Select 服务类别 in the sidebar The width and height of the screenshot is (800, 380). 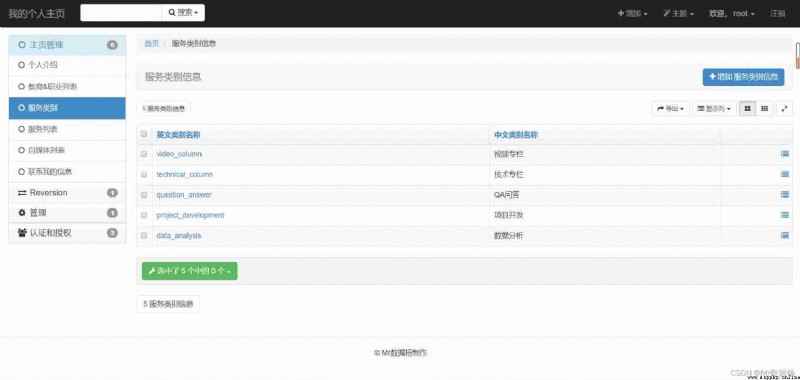(67, 108)
